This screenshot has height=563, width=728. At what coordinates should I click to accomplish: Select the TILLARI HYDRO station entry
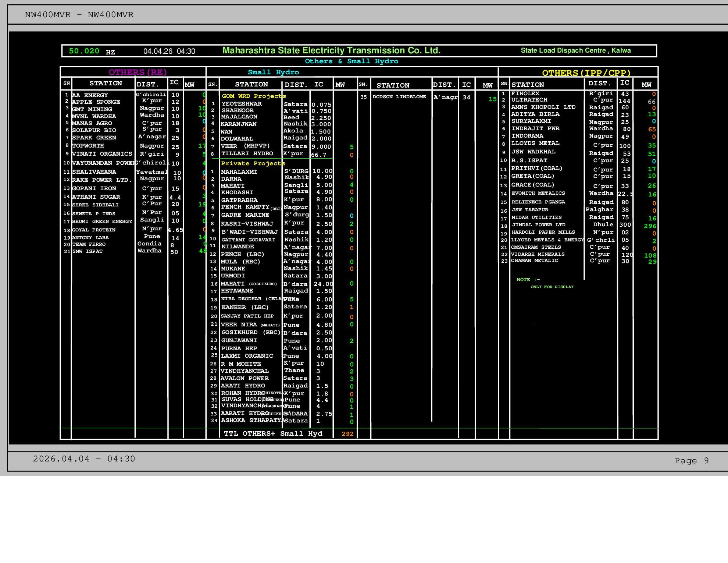[247, 154]
